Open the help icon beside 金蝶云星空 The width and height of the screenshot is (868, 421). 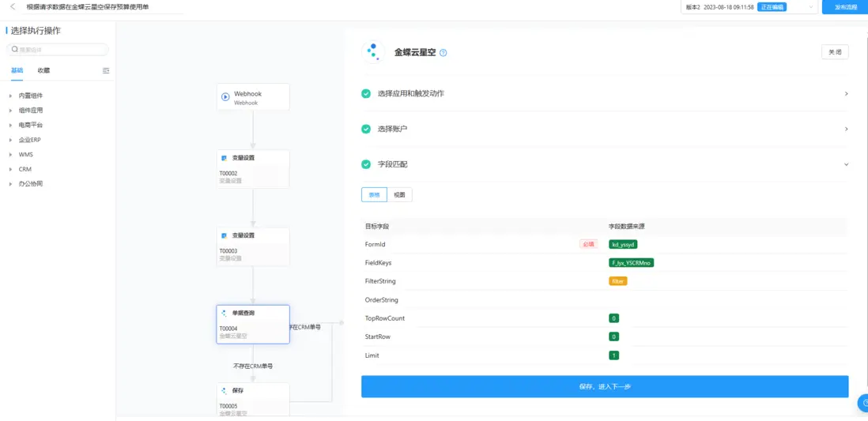pyautogui.click(x=443, y=53)
